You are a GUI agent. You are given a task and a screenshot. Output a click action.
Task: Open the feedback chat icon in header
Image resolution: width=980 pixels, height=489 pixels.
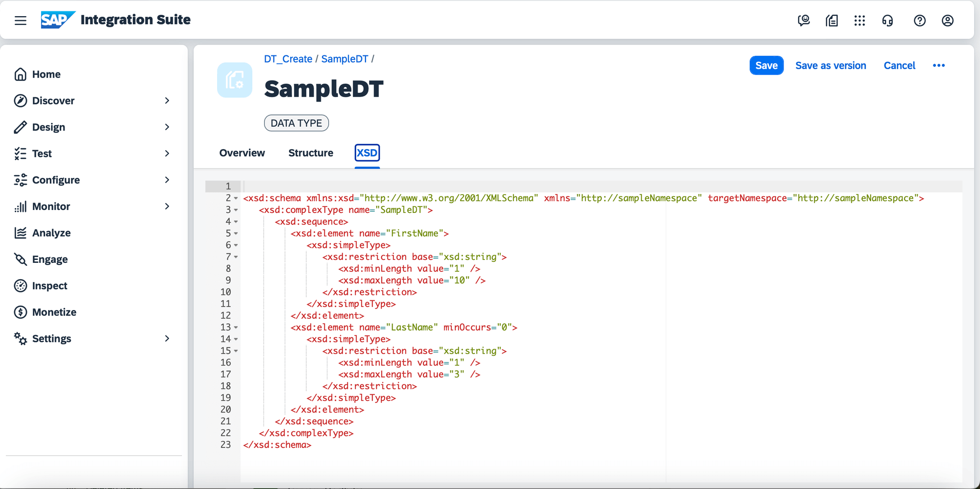coord(804,21)
